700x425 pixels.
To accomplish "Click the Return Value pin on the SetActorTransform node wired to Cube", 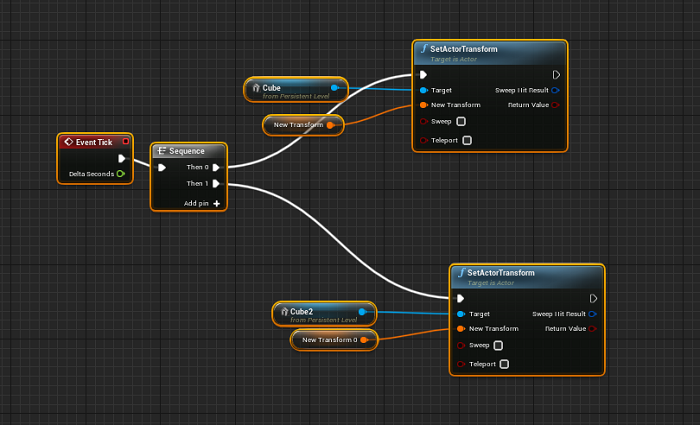I will pyautogui.click(x=555, y=105).
